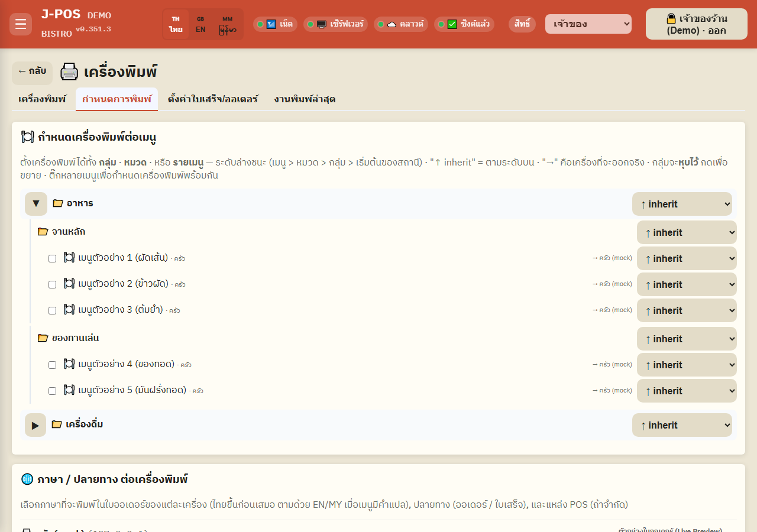The height and width of the screenshot is (532, 757).
Task: Open the เจ้าของ role dropdown
Action: [588, 24]
